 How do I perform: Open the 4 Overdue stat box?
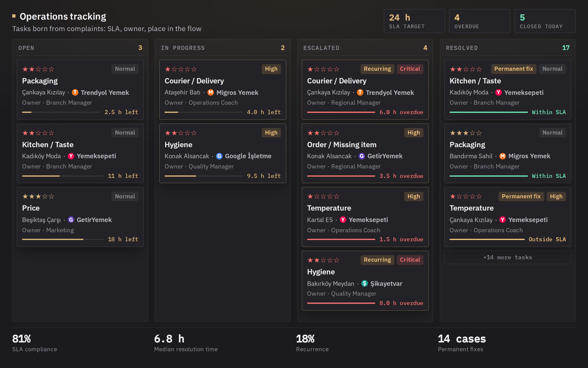480,21
